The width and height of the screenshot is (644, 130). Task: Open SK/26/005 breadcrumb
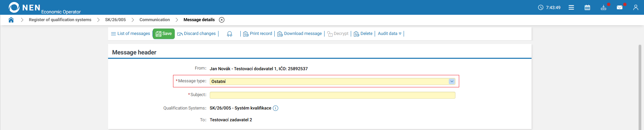point(115,20)
